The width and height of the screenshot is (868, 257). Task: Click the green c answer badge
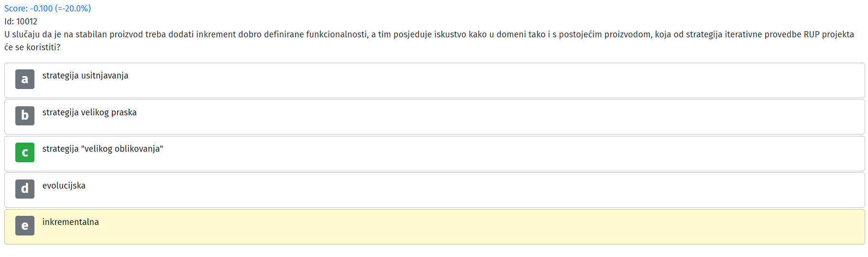click(25, 152)
